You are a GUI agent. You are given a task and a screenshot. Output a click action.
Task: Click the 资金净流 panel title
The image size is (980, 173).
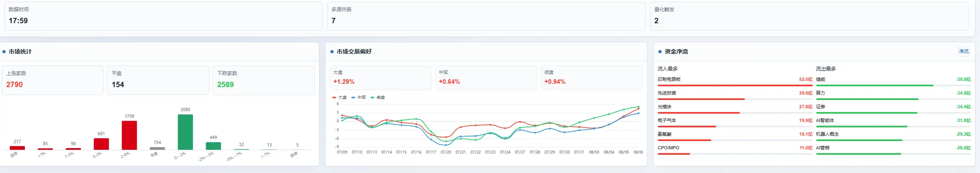click(x=676, y=51)
